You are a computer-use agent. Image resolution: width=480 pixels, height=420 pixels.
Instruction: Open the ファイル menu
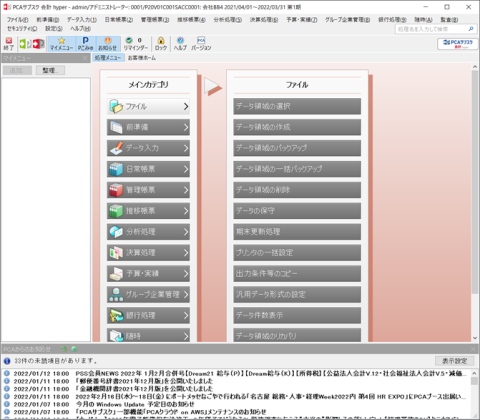point(17,20)
